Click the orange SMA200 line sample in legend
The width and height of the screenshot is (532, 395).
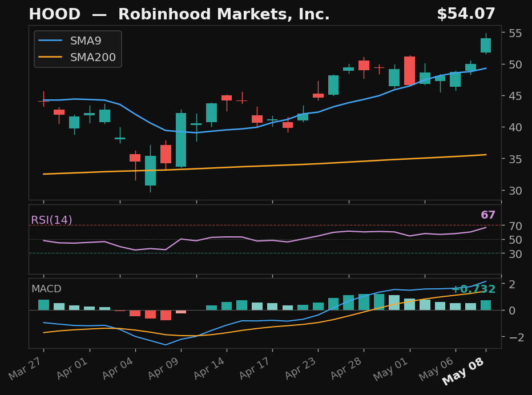pos(50,57)
